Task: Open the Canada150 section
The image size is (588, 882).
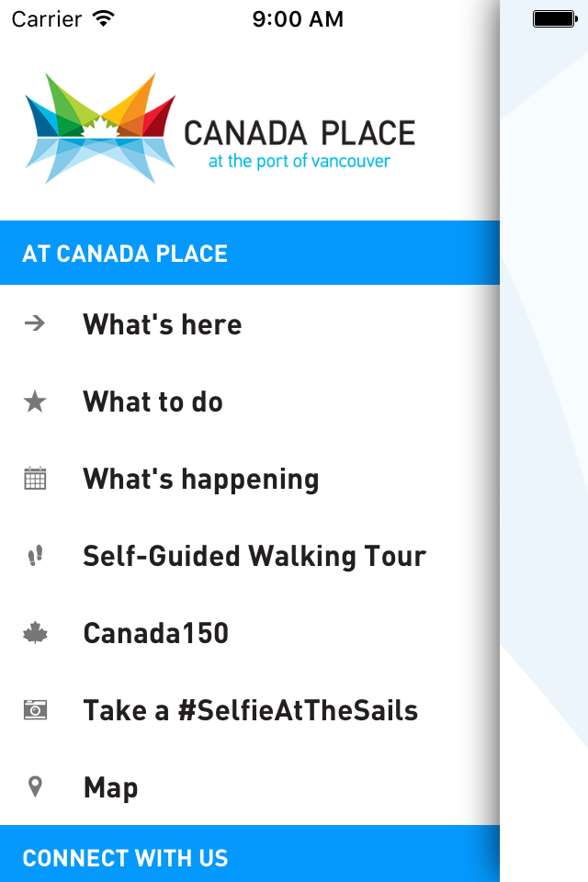Action: click(x=156, y=633)
